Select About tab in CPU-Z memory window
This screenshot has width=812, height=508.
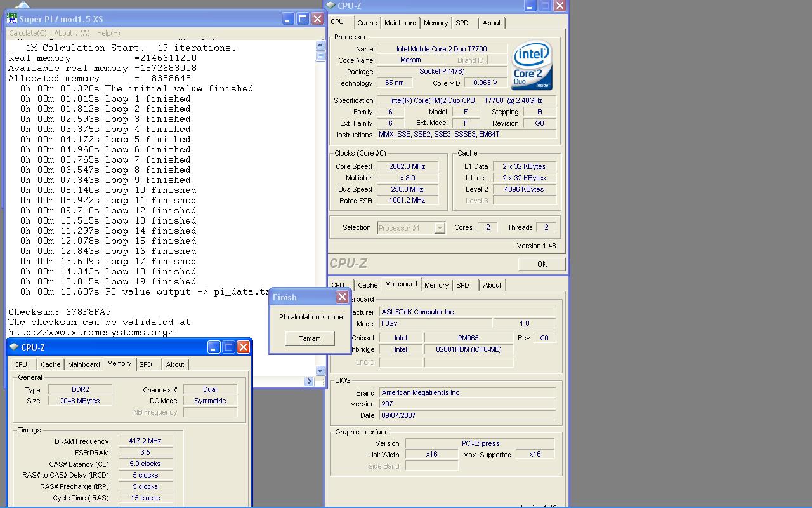click(175, 364)
